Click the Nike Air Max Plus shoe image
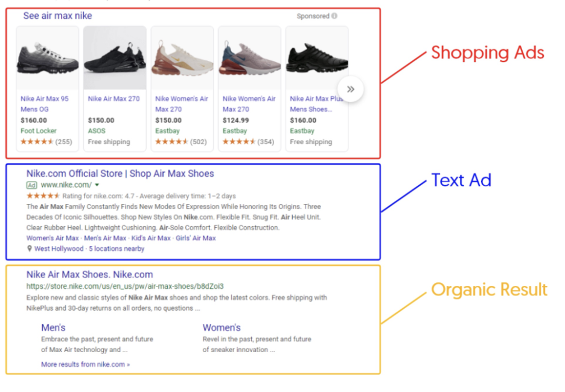Screen dimensions: 565x392 317,58
